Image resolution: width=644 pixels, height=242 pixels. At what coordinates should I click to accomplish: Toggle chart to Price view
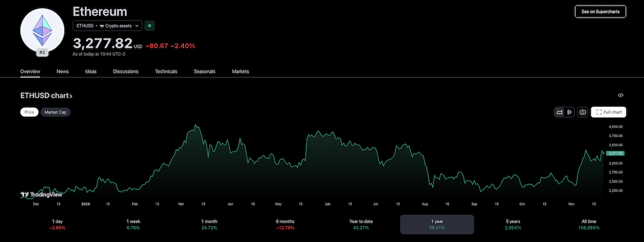click(x=29, y=112)
